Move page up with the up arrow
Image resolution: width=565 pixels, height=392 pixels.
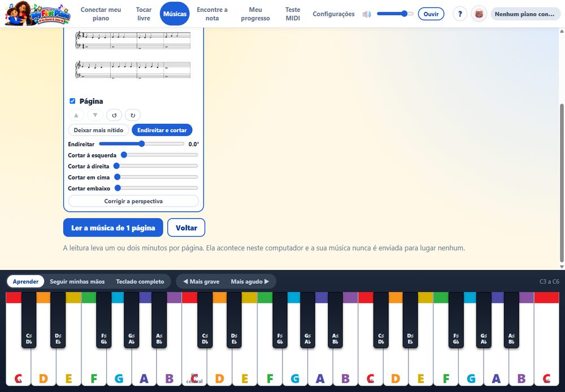(x=76, y=115)
